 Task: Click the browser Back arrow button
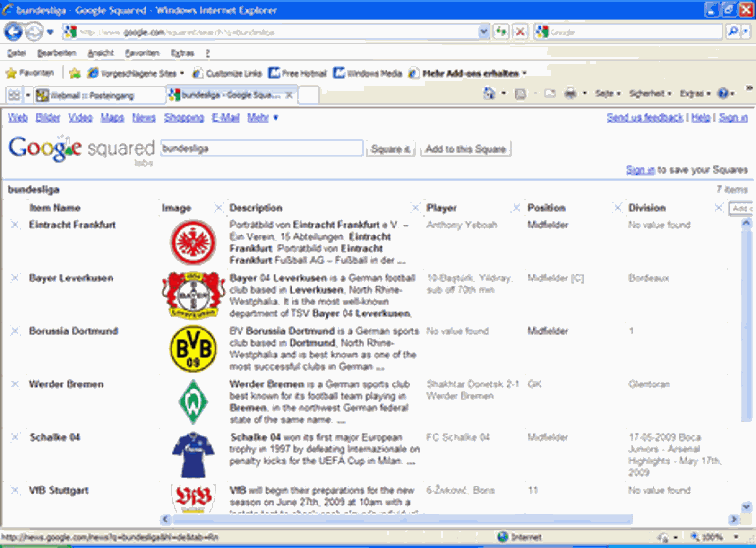[x=13, y=32]
